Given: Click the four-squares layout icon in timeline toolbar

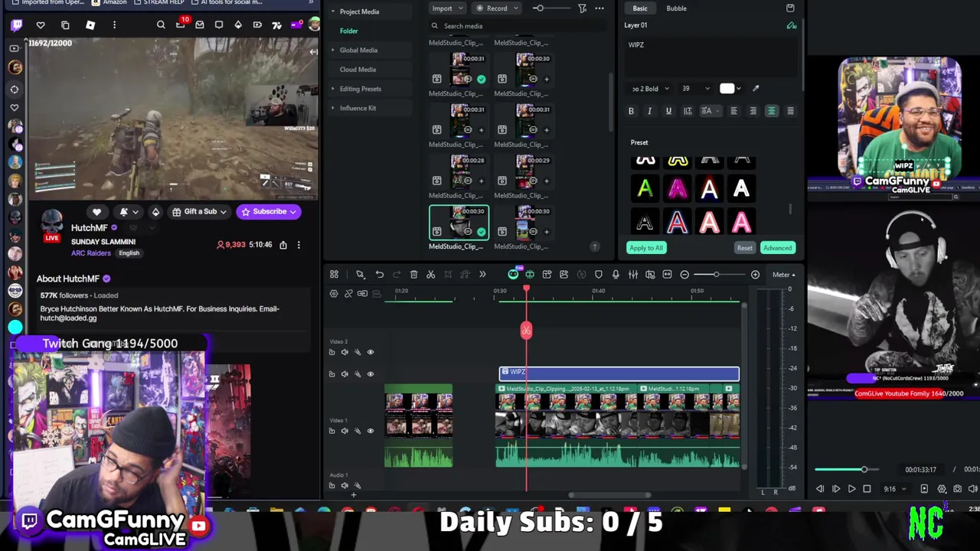Looking at the screenshot, I should coord(334,275).
